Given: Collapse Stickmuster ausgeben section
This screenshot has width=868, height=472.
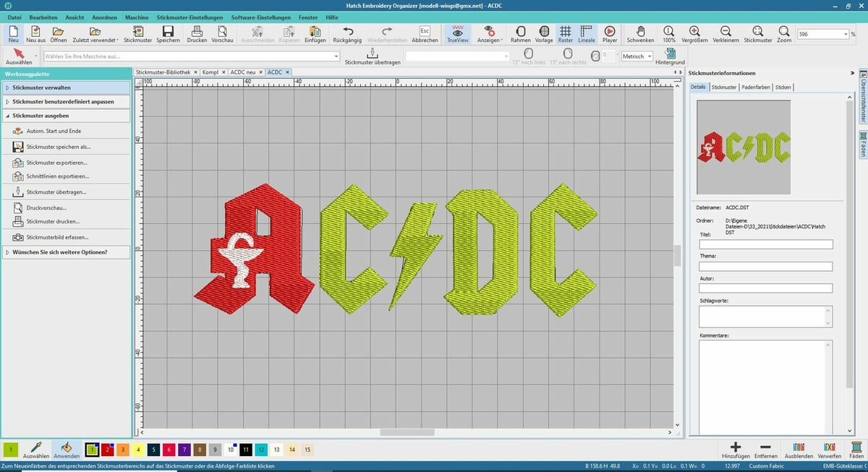Looking at the screenshot, I should tap(67, 115).
